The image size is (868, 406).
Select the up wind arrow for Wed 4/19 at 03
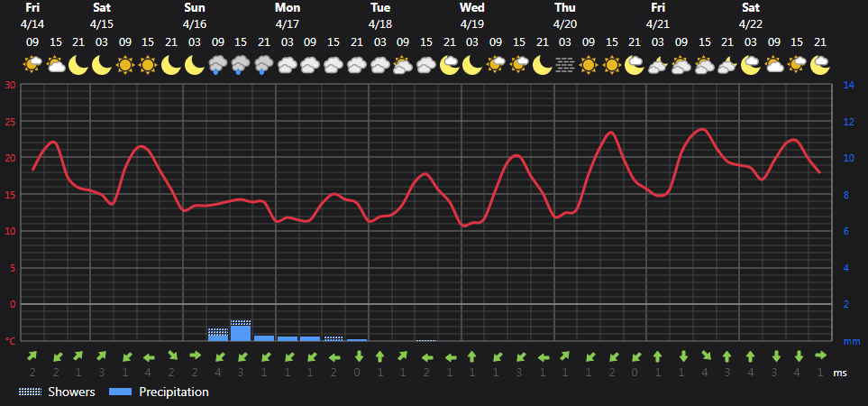[472, 355]
